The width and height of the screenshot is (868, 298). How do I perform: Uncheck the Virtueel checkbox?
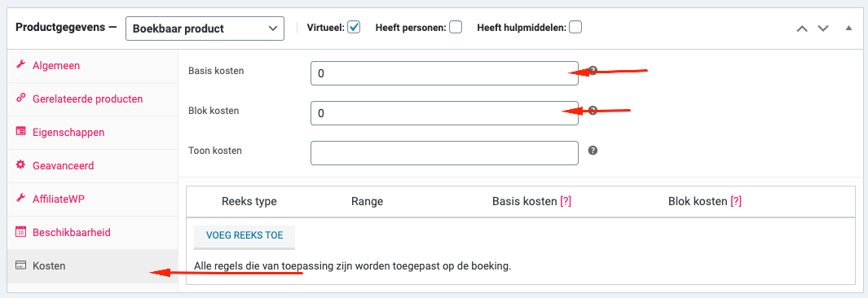click(355, 27)
